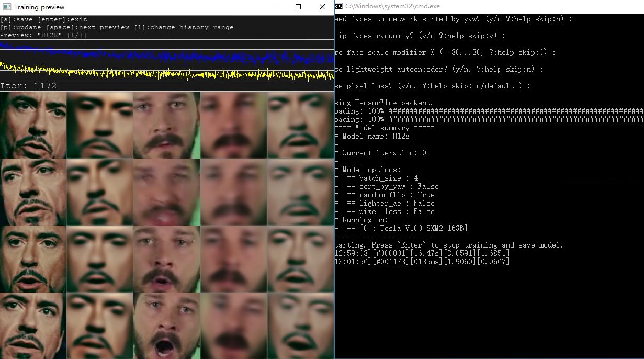This screenshot has height=359, width=644.
Task: Select the top-row sharp goateed man source thumbnail
Action: pyautogui.click(x=33, y=125)
